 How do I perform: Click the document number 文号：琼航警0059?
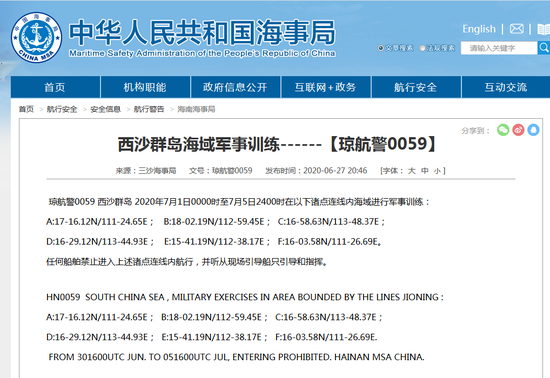pos(221,171)
